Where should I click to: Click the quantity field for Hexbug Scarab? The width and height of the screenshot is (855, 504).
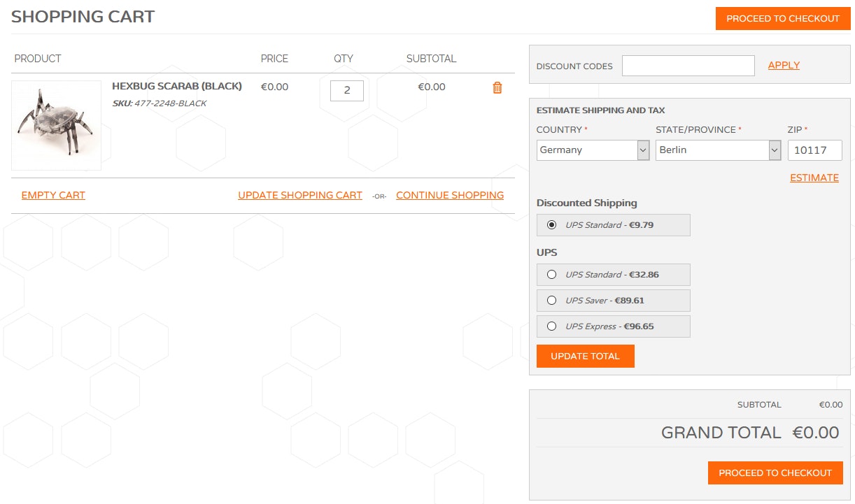[x=346, y=91]
